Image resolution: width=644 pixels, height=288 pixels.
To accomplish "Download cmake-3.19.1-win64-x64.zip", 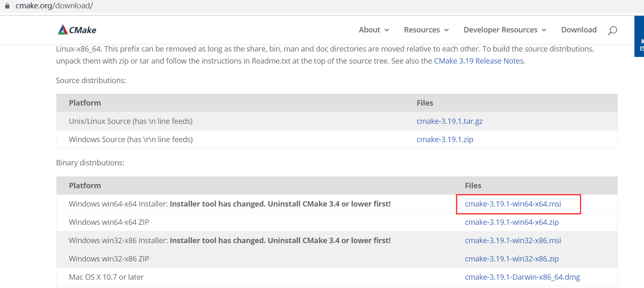I will (512, 222).
